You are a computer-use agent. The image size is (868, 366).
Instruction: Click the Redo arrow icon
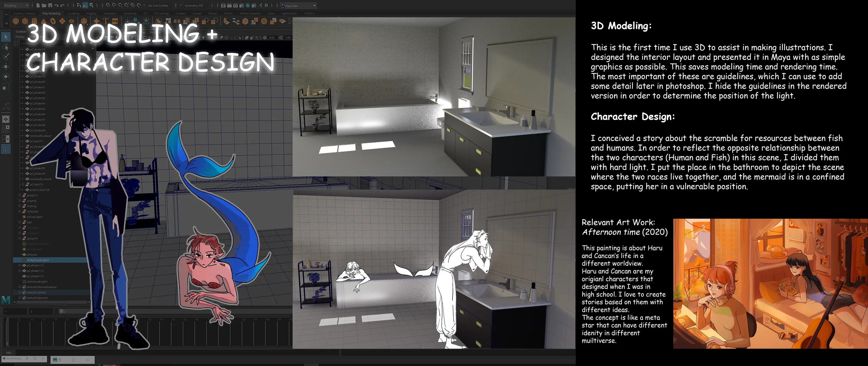point(62,5)
